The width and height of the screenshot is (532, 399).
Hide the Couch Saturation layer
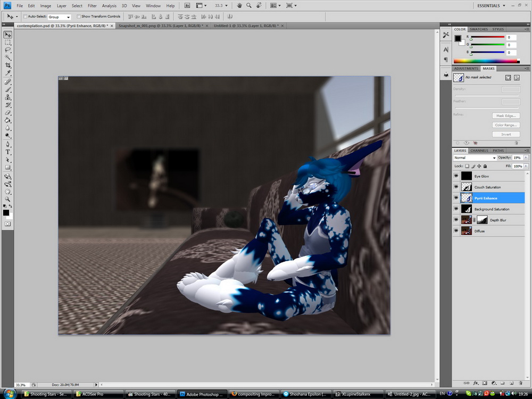tap(456, 187)
